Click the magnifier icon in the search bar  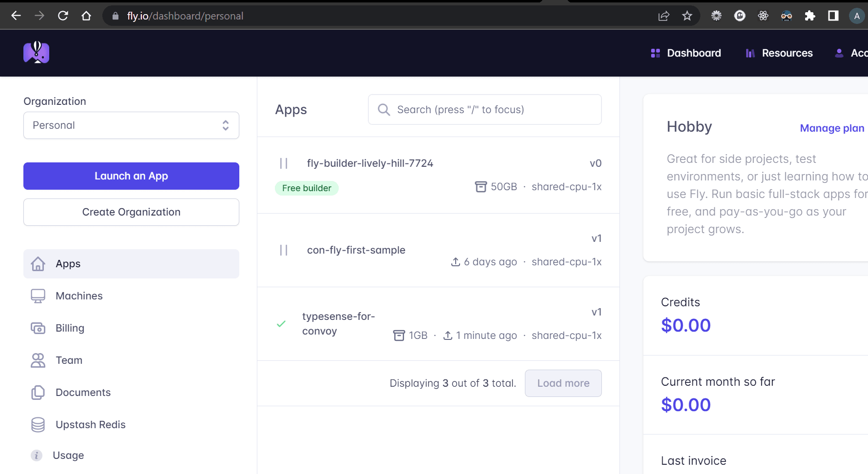(384, 109)
